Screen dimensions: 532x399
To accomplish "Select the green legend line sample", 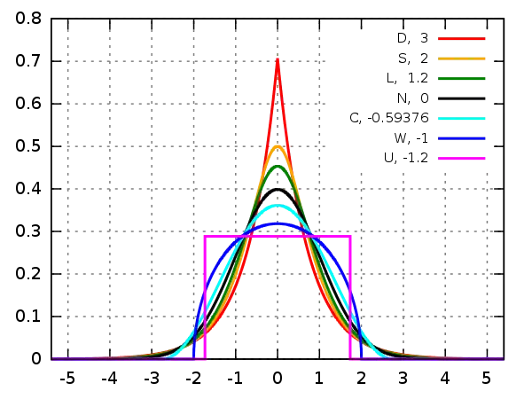I will tap(460, 78).
